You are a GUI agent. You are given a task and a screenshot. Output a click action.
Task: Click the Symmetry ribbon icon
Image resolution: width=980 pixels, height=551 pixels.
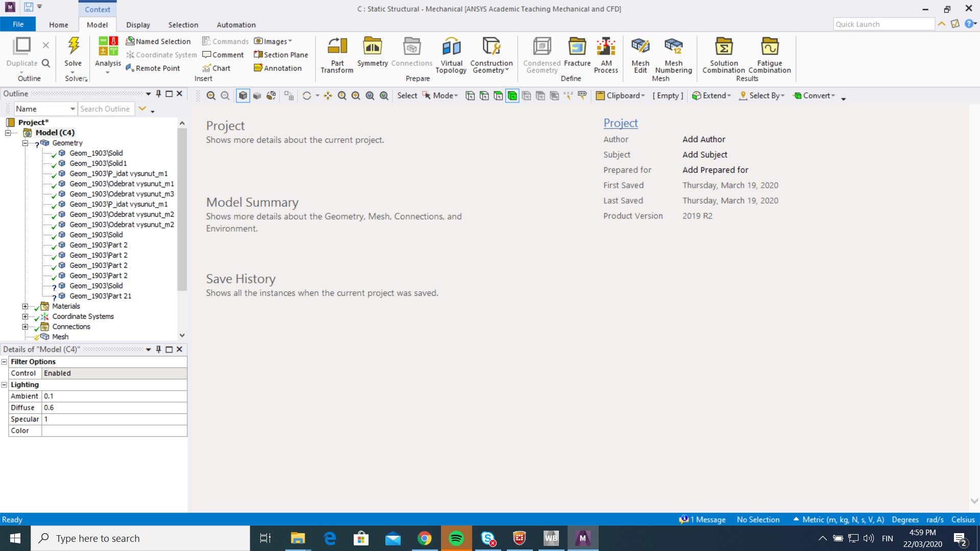click(x=372, y=47)
